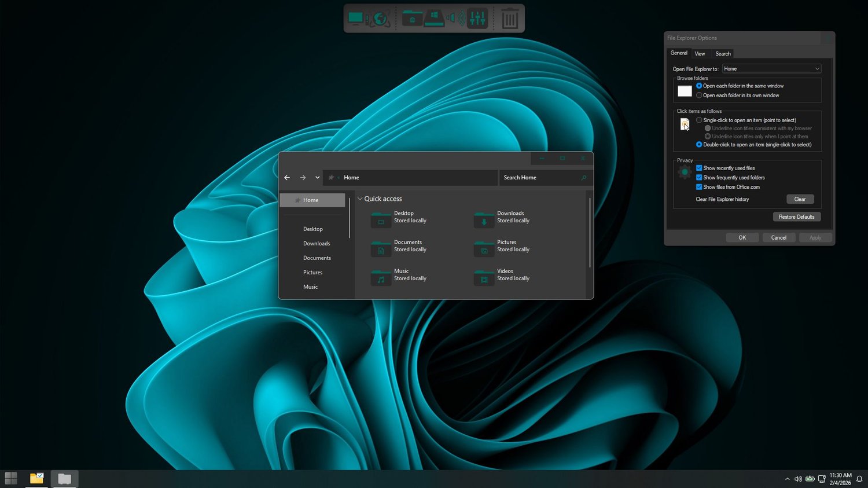Click the Restore Defaults button

796,217
